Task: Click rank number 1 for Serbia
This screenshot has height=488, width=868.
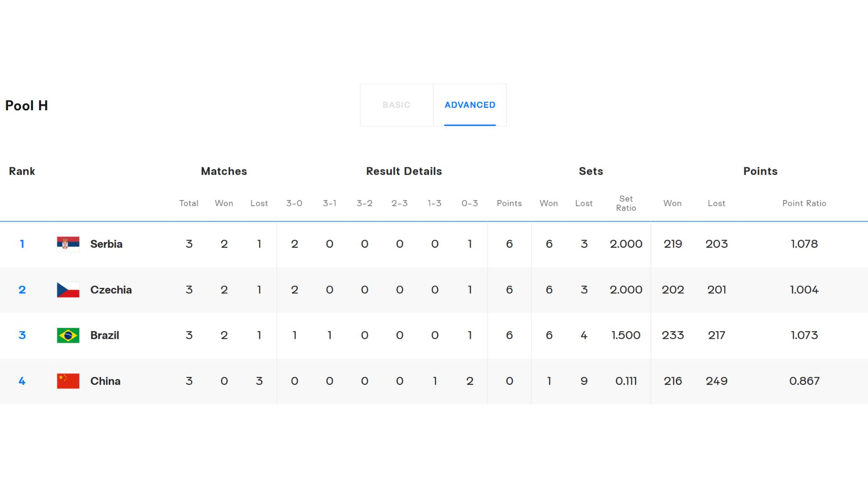Action: [x=22, y=244]
